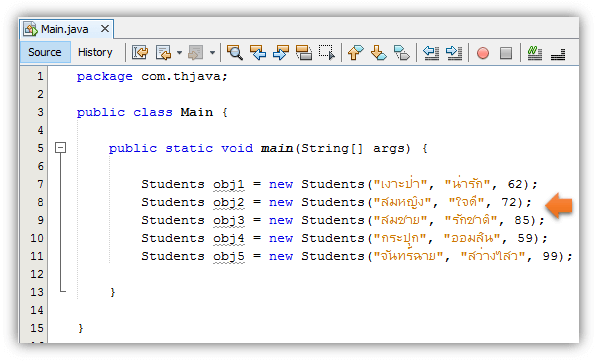Click the Last Edit location icon
The image size is (599, 361).
pyautogui.click(x=140, y=52)
